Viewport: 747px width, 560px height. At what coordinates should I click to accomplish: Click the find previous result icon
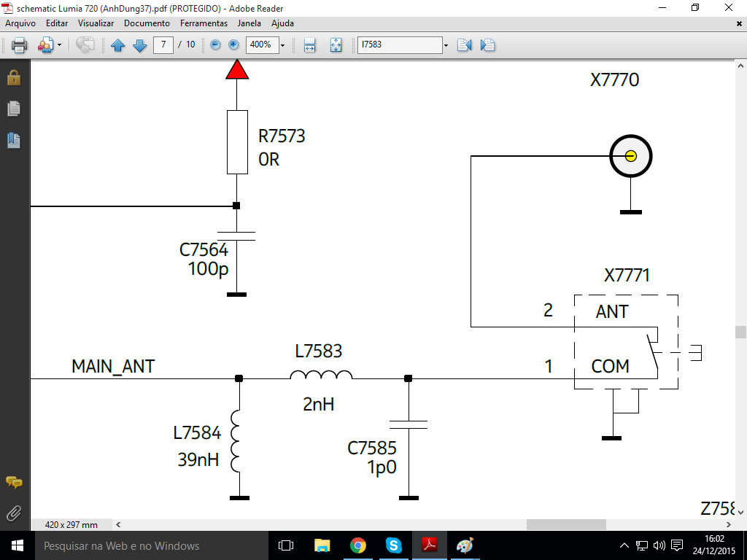[464, 44]
